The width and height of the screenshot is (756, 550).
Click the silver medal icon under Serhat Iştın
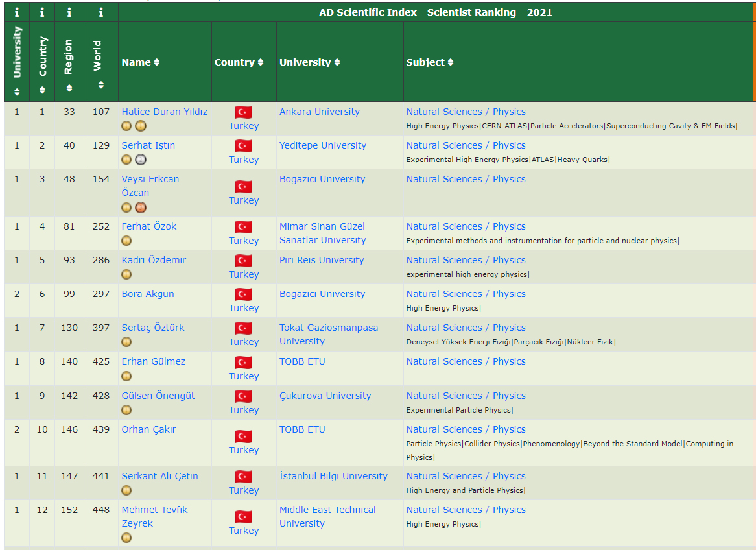click(x=141, y=160)
